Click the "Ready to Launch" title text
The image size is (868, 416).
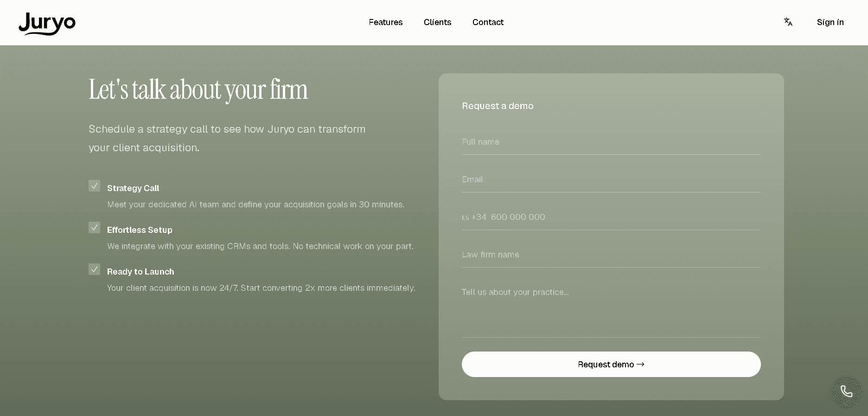click(140, 271)
